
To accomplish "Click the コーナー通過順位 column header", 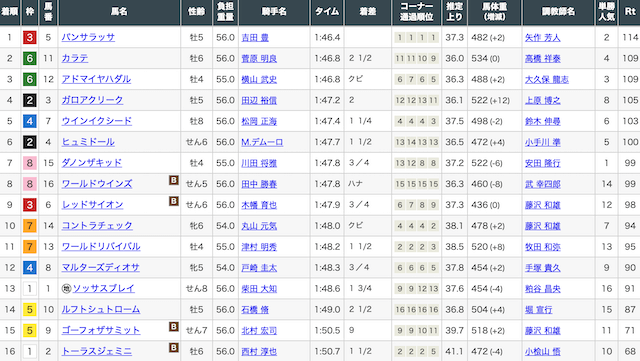I will click(x=417, y=12).
